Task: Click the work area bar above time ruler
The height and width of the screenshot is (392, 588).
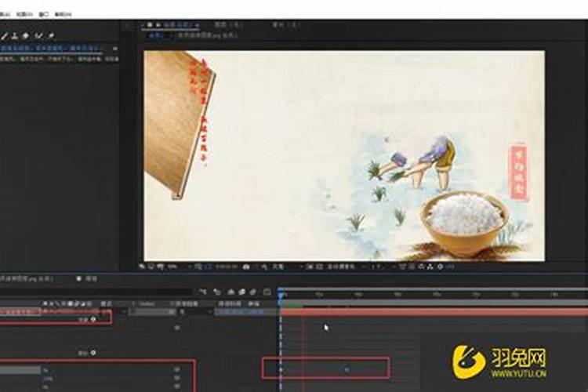Action: click(434, 289)
